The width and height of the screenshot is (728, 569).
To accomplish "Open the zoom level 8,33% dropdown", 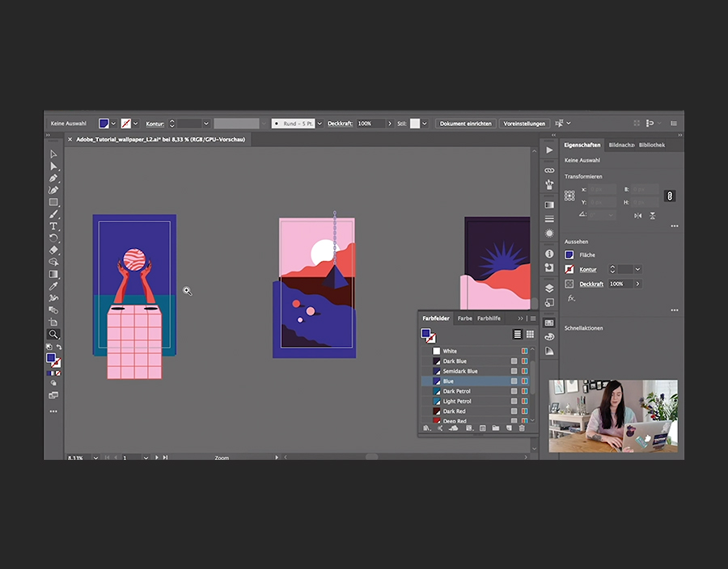I will click(x=95, y=457).
